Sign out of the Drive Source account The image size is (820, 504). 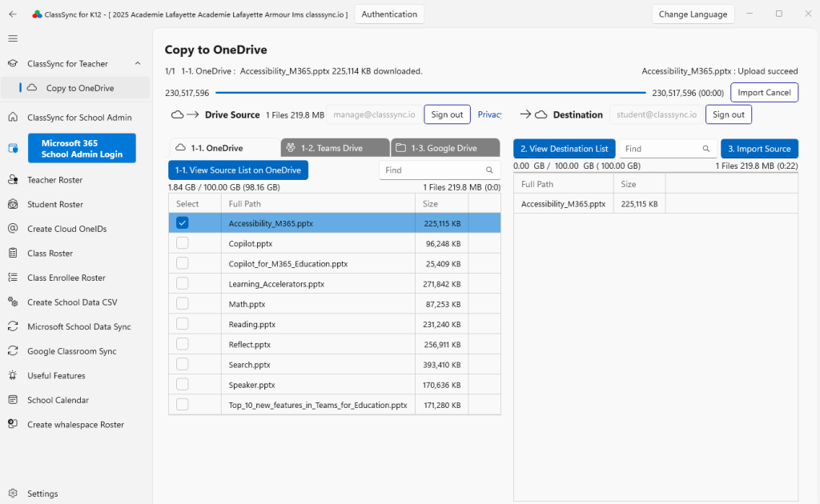click(x=447, y=114)
